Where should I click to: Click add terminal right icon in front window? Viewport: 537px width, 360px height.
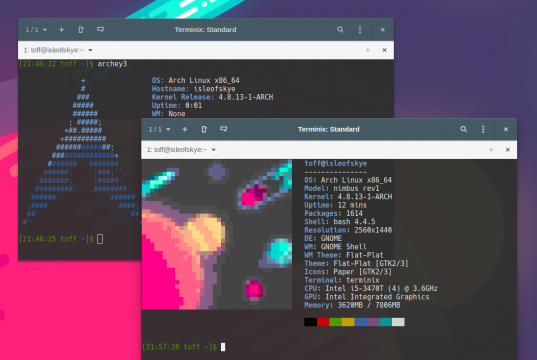[204, 129]
